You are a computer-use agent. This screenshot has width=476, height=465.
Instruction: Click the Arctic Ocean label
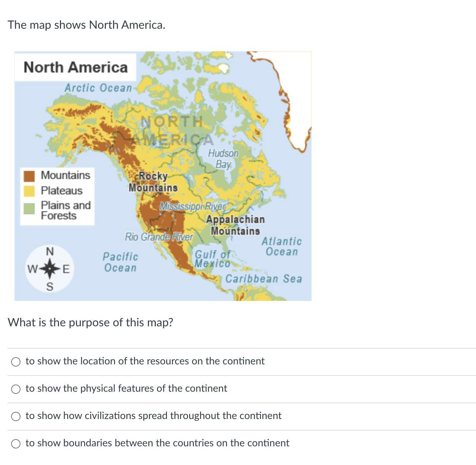click(98, 88)
